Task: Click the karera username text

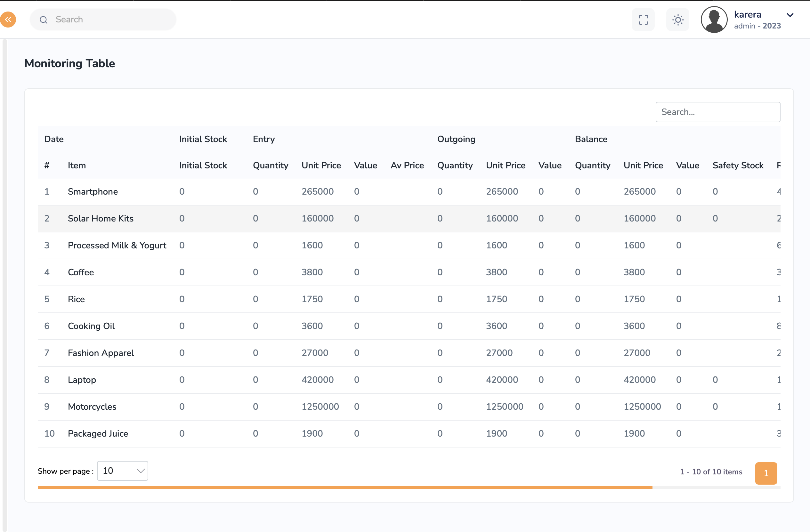Action: [747, 15]
